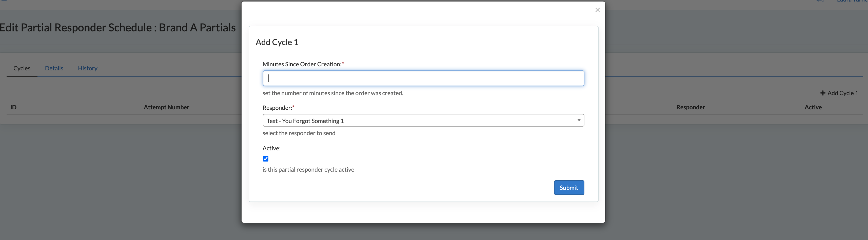The width and height of the screenshot is (868, 240).
Task: Open the Details tab
Action: (x=54, y=68)
